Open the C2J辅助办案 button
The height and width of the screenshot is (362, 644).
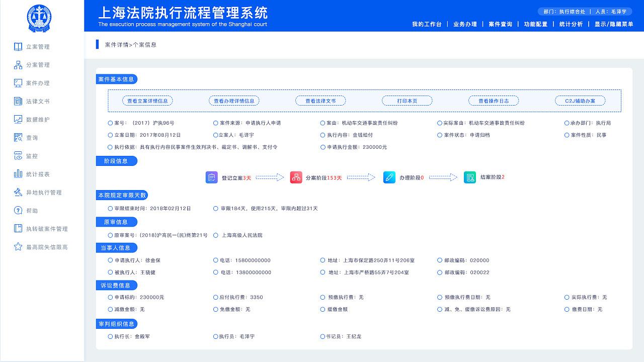(x=580, y=101)
